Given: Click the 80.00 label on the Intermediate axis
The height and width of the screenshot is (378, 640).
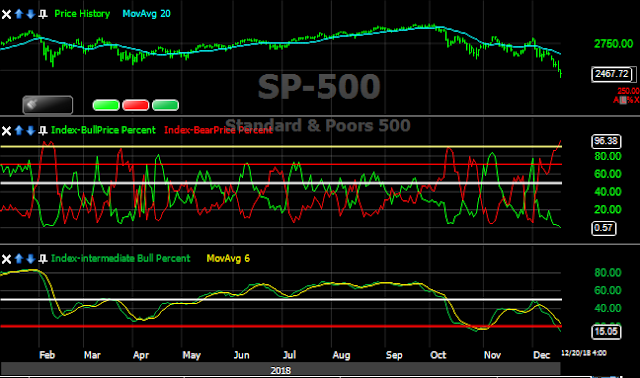Looking at the screenshot, I should pos(608,272).
